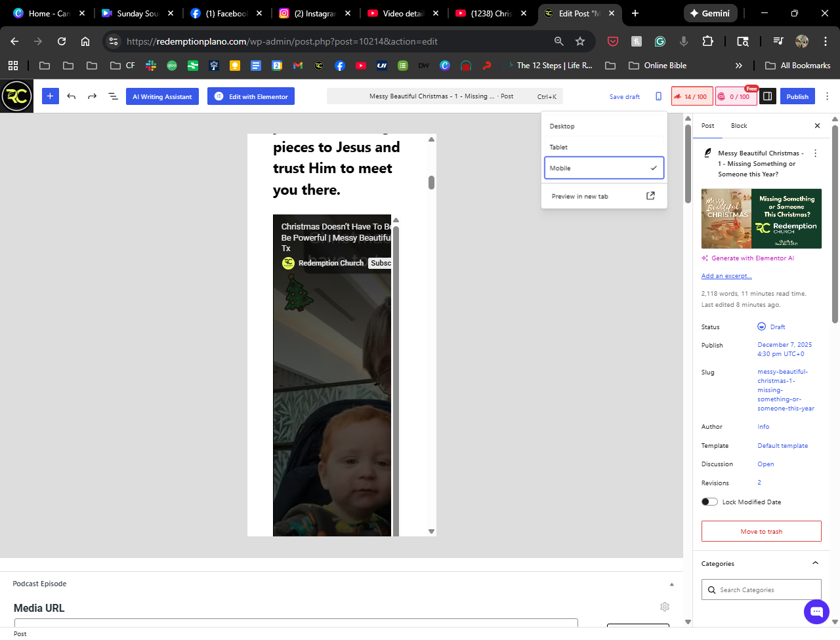This screenshot has height=640, width=840.
Task: Close the settings sidebar with X
Action: click(x=817, y=126)
